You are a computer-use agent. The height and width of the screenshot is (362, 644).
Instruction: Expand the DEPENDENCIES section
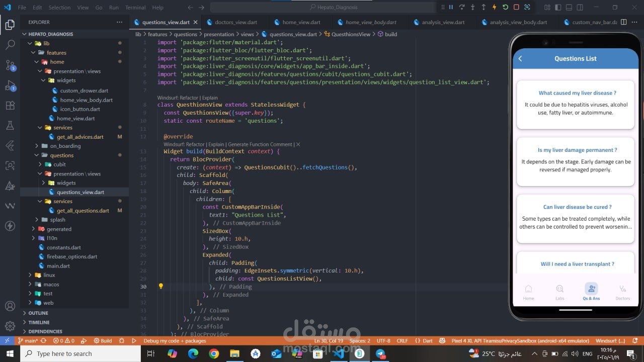(74, 331)
